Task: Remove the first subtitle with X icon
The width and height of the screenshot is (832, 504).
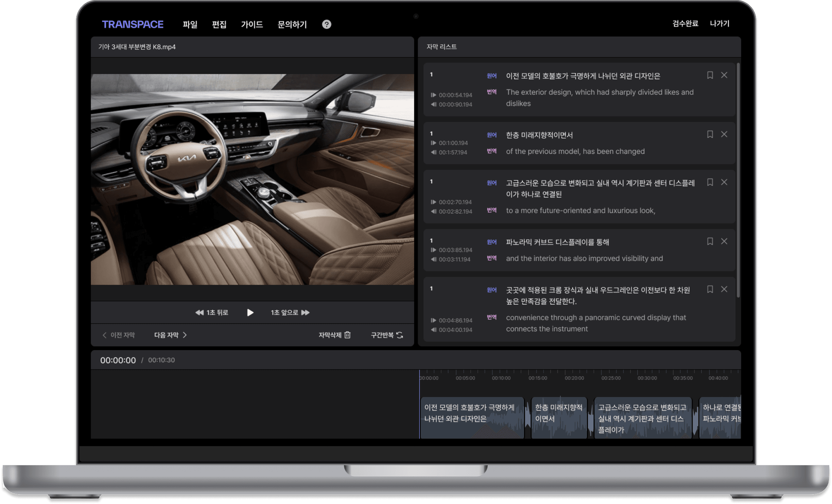Action: 724,75
